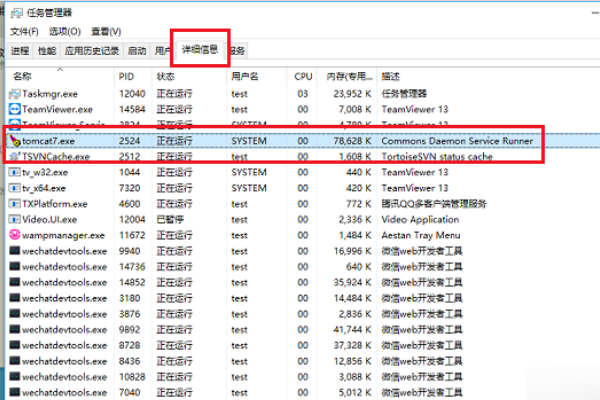Select the TSVNCache.exe process name

pos(56,157)
